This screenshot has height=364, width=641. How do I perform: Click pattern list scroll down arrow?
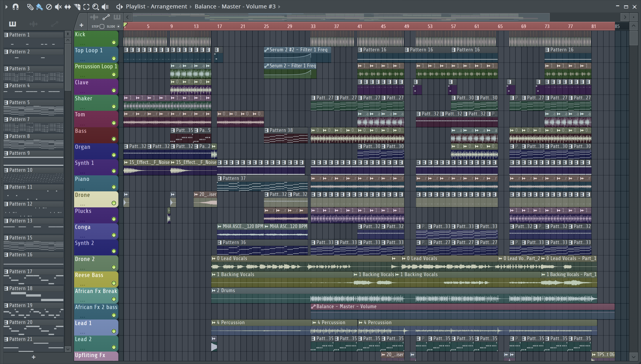click(68, 349)
